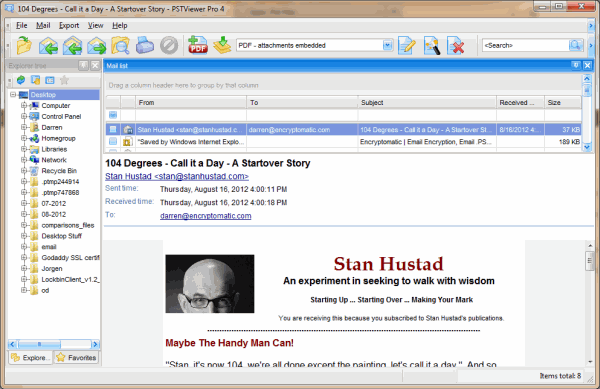Select the Recycle Bin tree item

coord(59,171)
